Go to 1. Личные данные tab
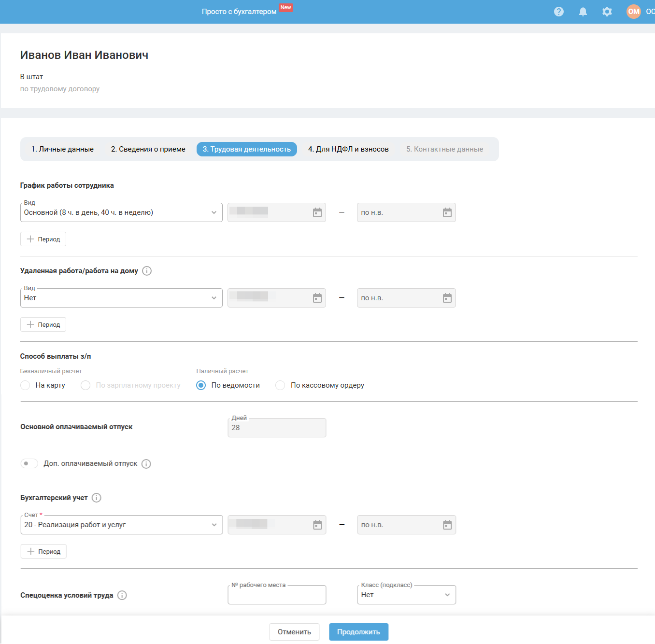 (x=62, y=149)
